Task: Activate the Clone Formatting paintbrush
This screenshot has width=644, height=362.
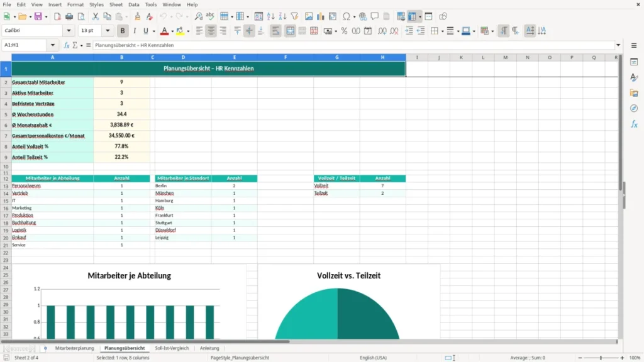Action: click(138, 16)
